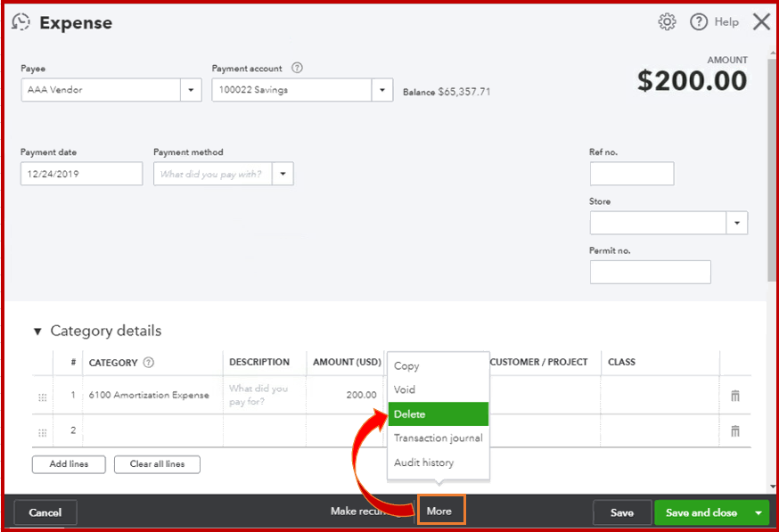This screenshot has height=532, width=779.
Task: Open the Payment method dropdown arrow
Action: click(x=283, y=174)
